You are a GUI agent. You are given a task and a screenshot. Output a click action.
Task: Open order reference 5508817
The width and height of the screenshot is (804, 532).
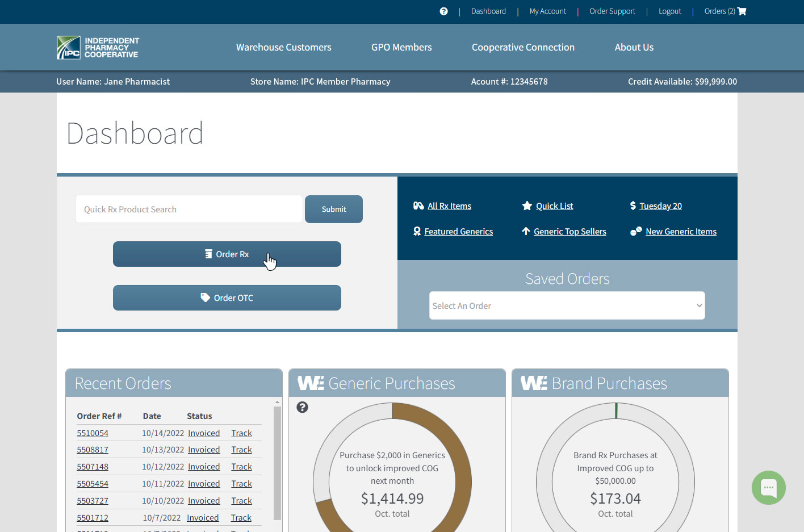pos(93,449)
